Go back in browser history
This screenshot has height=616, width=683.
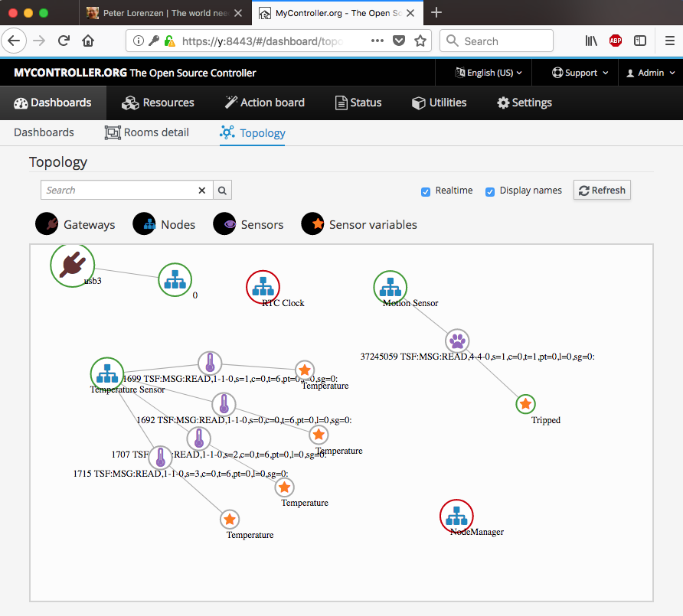click(14, 41)
